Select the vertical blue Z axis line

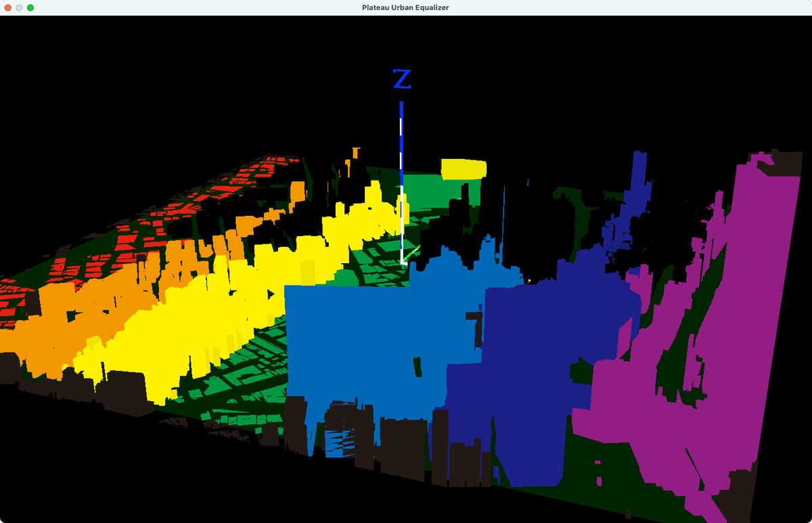click(x=401, y=183)
